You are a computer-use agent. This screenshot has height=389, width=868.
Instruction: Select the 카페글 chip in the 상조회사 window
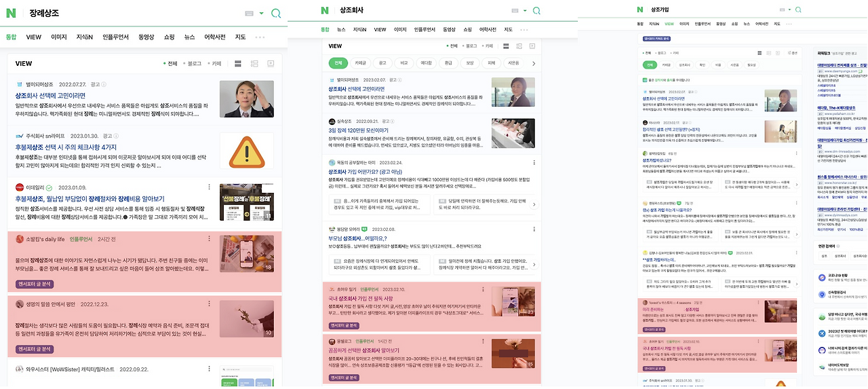(360, 63)
